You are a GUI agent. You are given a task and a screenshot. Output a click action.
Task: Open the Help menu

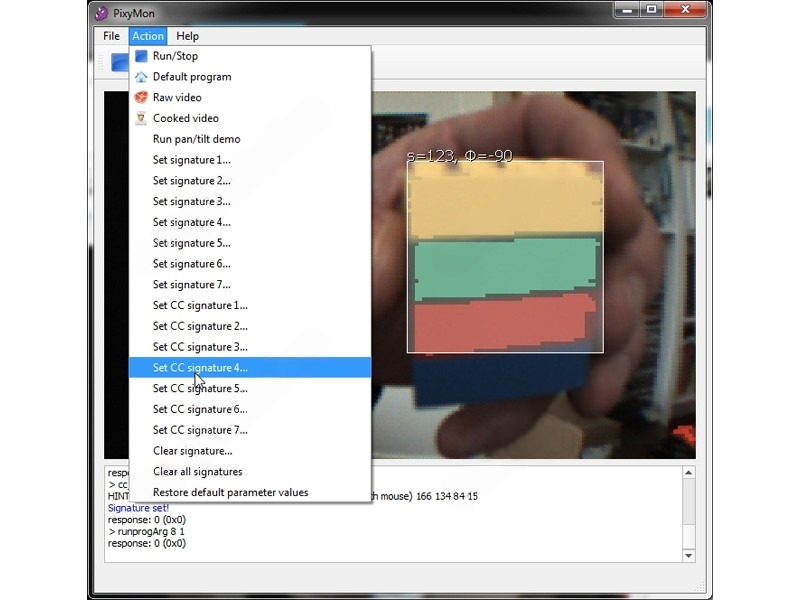click(188, 36)
